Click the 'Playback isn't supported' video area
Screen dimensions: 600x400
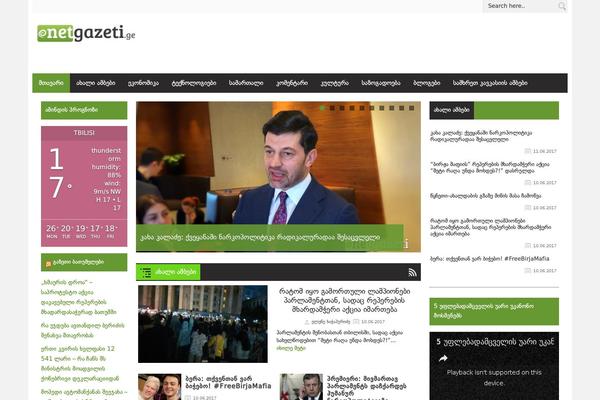494,377
